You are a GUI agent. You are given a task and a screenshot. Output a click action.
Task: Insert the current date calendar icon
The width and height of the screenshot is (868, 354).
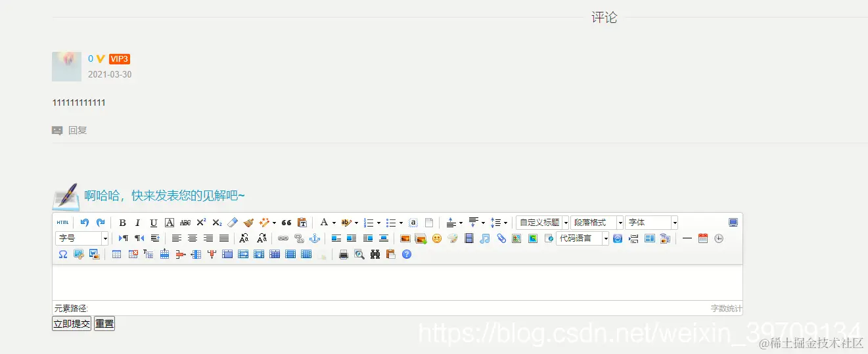click(703, 238)
